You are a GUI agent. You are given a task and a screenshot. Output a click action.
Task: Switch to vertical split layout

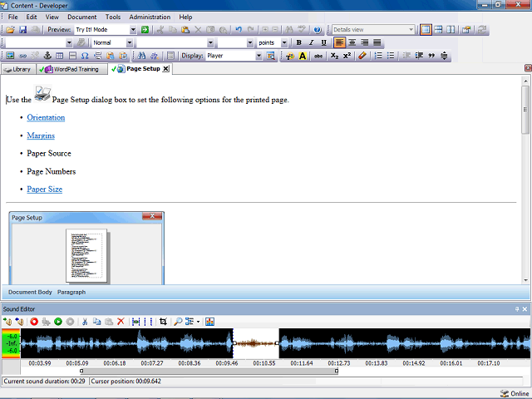[x=451, y=30]
